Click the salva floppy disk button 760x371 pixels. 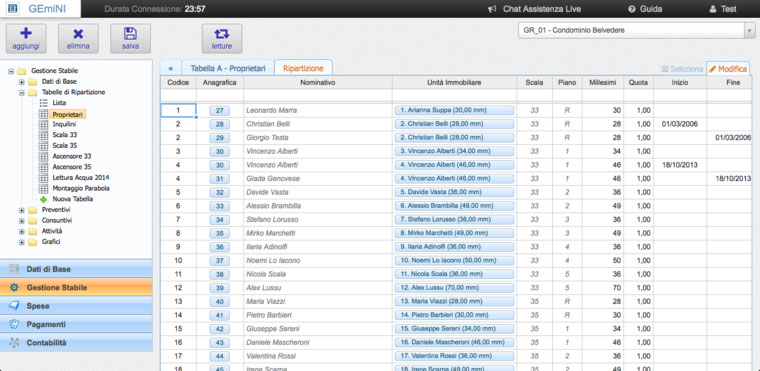(x=130, y=38)
